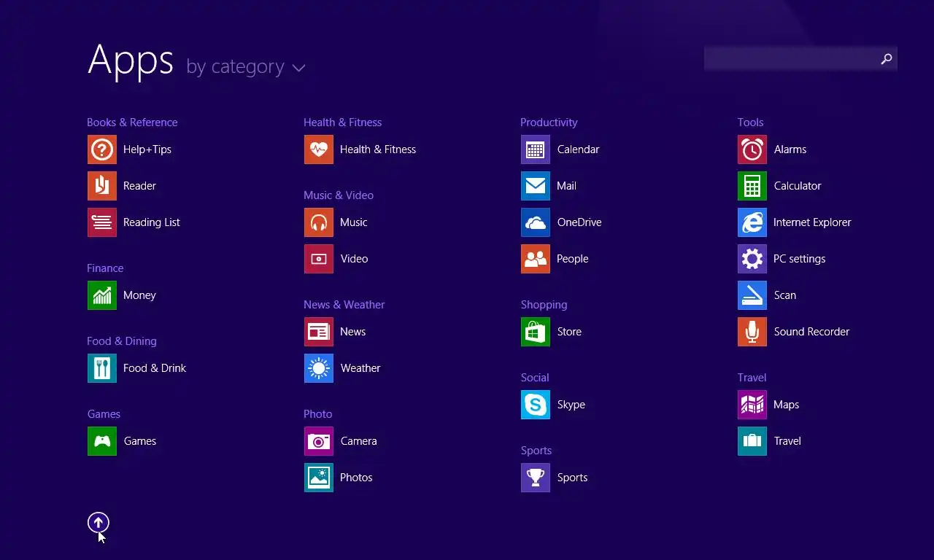934x560 pixels.
Task: Select the Games category heading
Action: tap(104, 414)
